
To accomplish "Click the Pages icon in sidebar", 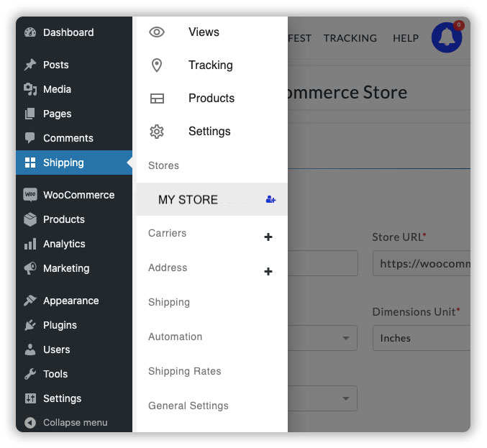I will [30, 114].
